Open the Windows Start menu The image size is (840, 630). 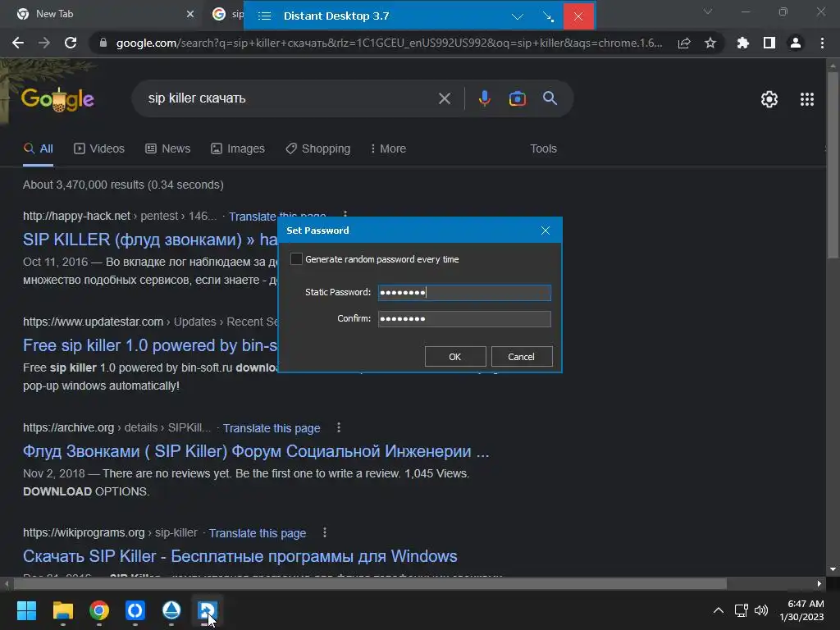[x=26, y=610]
